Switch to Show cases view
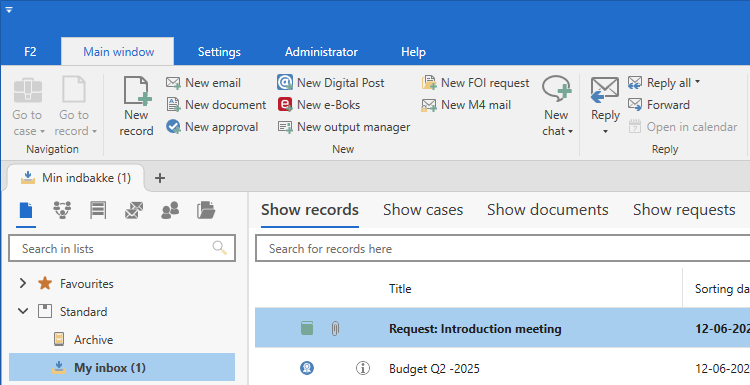The image size is (750, 385). tap(423, 210)
